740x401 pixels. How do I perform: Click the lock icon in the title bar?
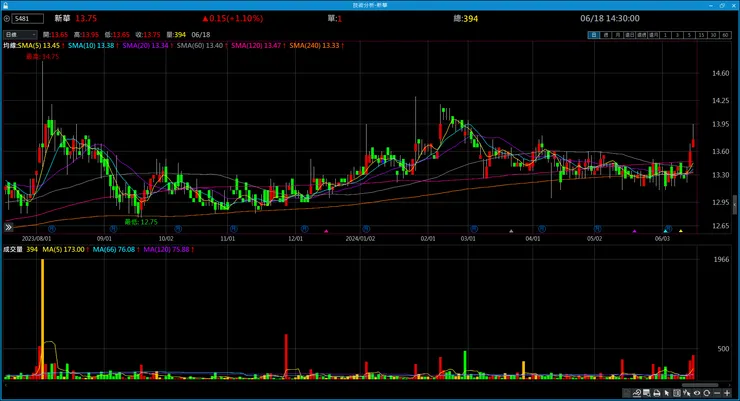5,5
